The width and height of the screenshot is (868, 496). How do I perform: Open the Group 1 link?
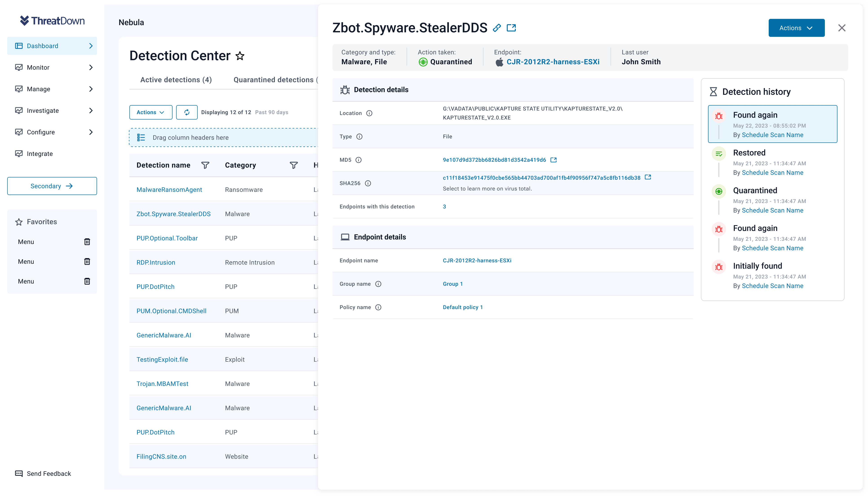coord(452,283)
